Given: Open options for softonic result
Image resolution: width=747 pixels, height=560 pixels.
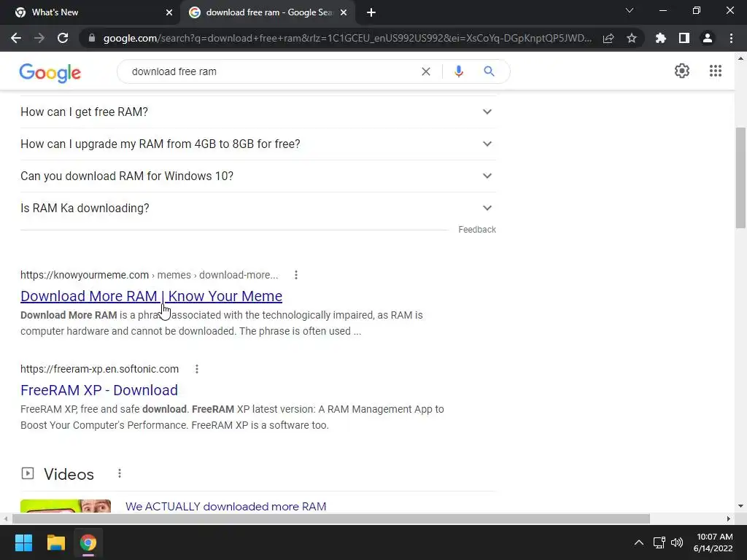Looking at the screenshot, I should tap(197, 369).
